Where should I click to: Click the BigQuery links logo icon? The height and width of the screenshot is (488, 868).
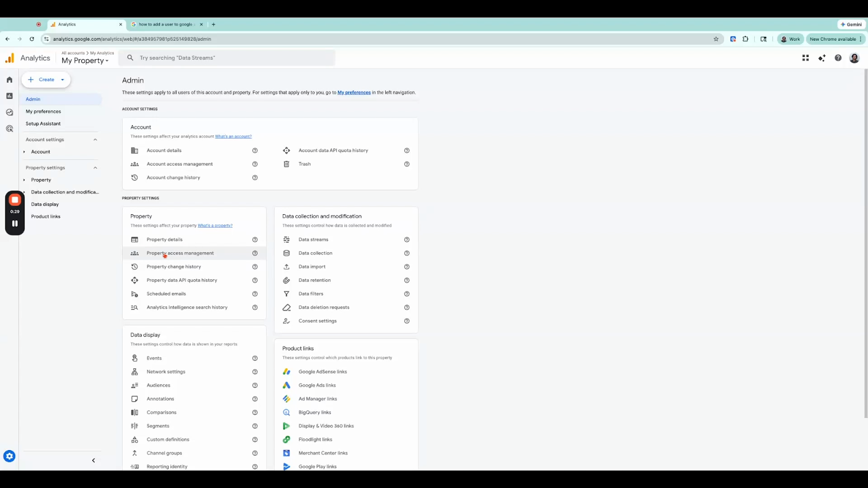pyautogui.click(x=286, y=413)
